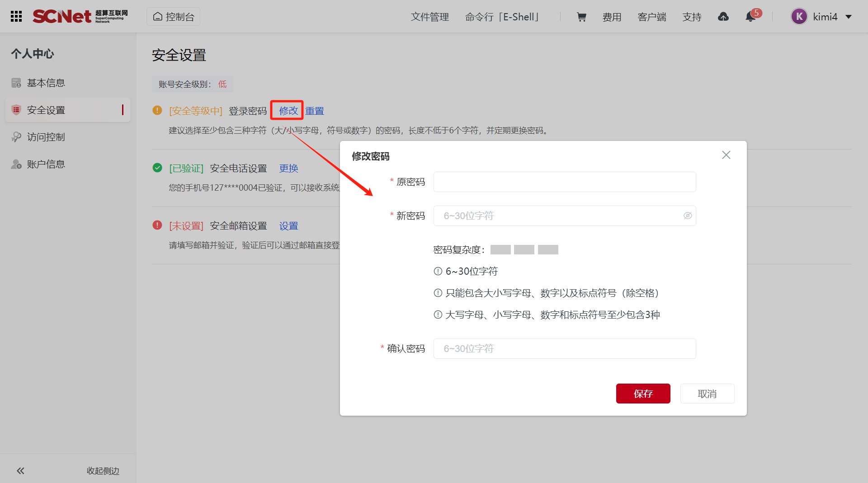Open the notification bell with badge
The height and width of the screenshot is (483, 868).
tap(750, 17)
